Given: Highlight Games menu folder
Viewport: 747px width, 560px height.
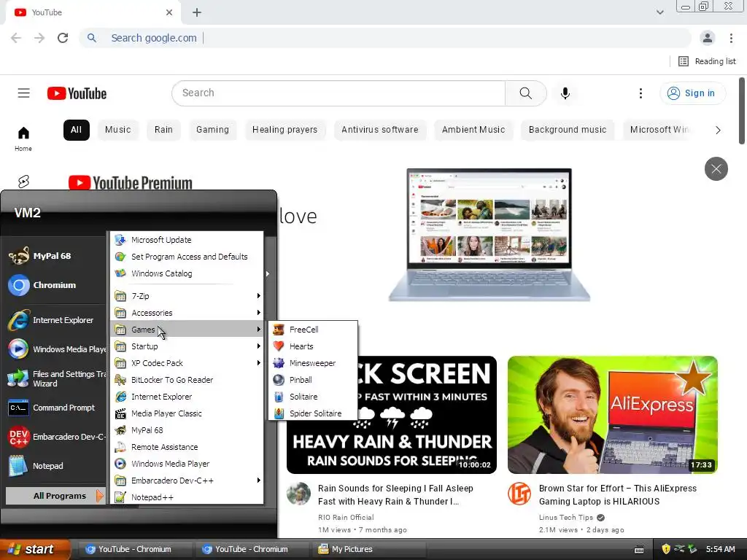Looking at the screenshot, I should (187, 330).
